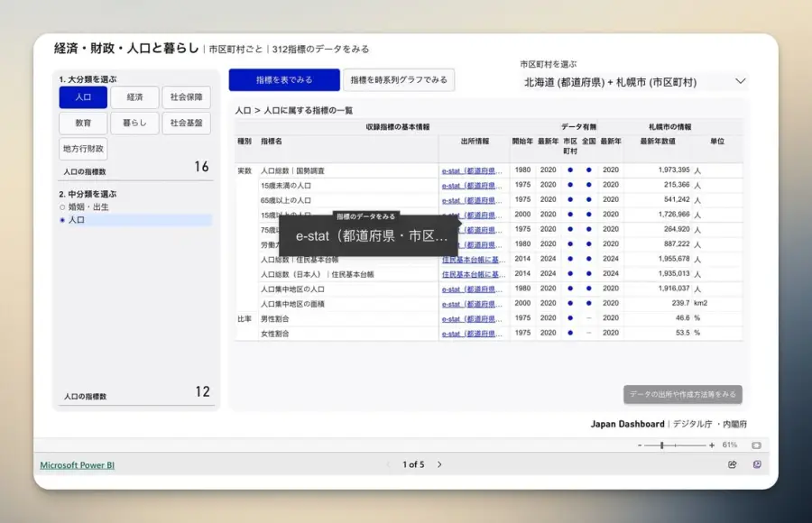Select 人口集中地区の面積 indicator row
The height and width of the screenshot is (523, 812).
point(292,304)
